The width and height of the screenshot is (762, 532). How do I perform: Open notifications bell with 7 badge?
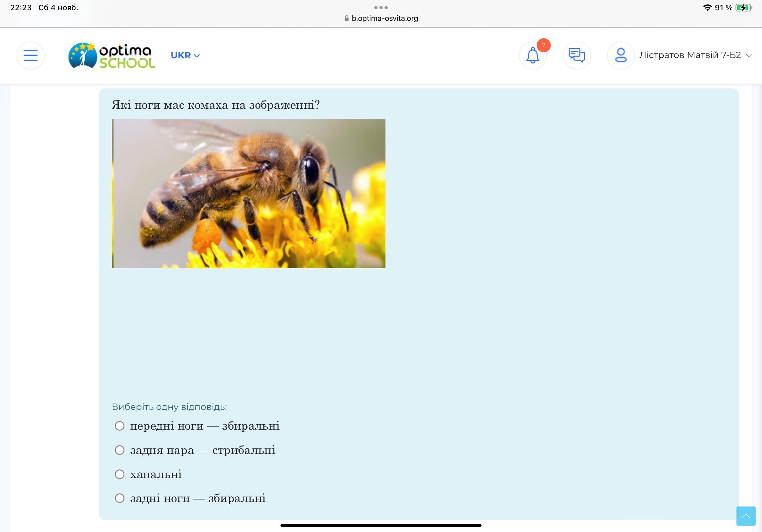tap(533, 55)
